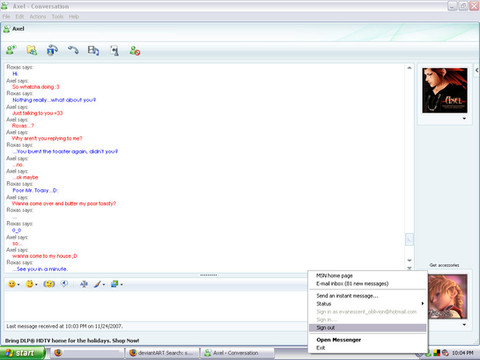Choose Open Messenger from the tray menu
Viewport: 480px width, 360px height.
pos(339,340)
